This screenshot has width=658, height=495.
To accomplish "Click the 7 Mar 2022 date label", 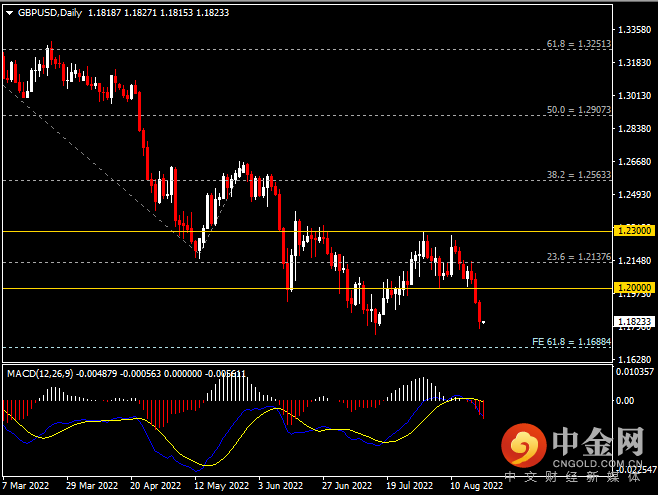I will click(26, 485).
